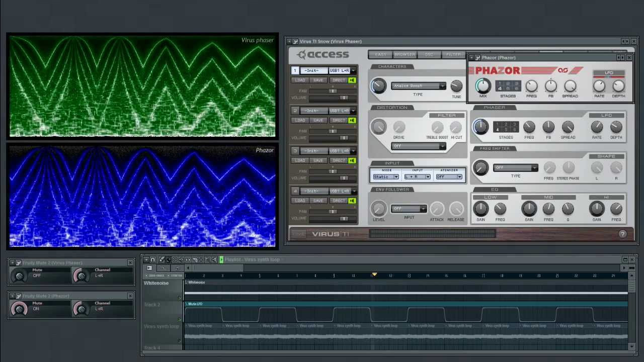This screenshot has width=644, height=362.
Task: Click the Fruity Mute 2 (Virus Phaser) Channel knob
Action: pyautogui.click(x=80, y=275)
